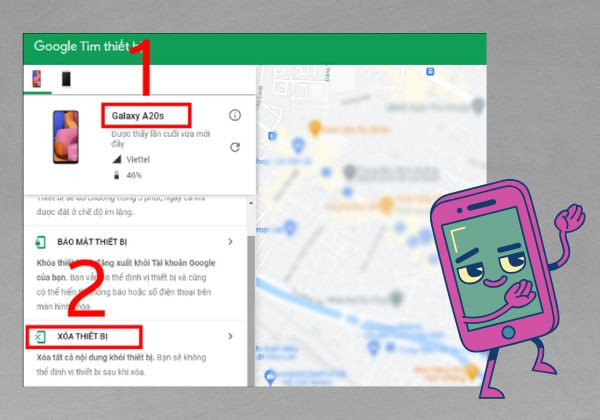The image size is (600, 420).
Task: Click the orange place pin at bottom right of map
Action: coord(473,371)
